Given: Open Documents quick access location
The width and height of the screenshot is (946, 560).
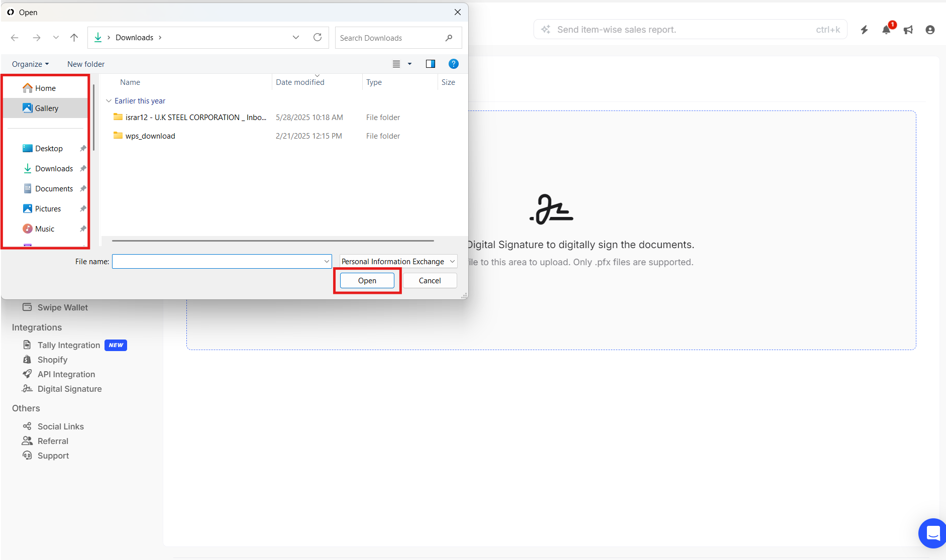Looking at the screenshot, I should coord(54,189).
